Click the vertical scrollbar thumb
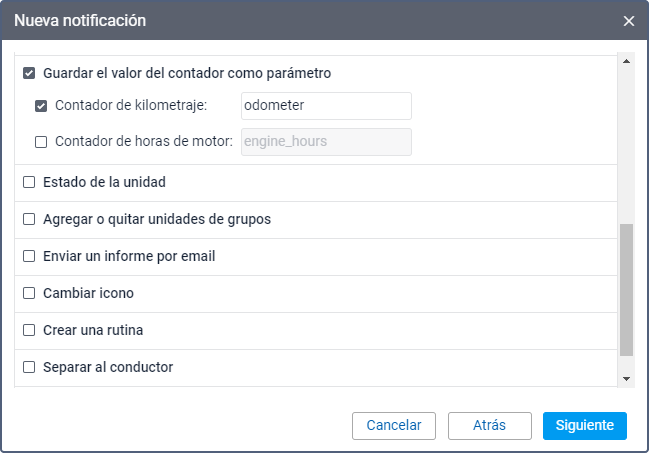 pos(627,290)
